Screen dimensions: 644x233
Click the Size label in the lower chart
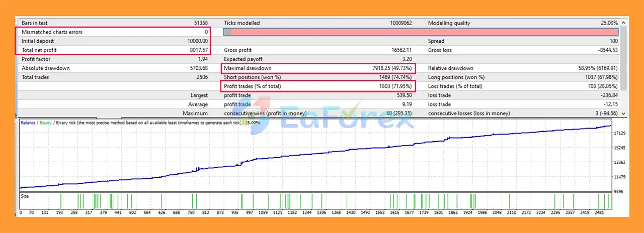[25, 196]
